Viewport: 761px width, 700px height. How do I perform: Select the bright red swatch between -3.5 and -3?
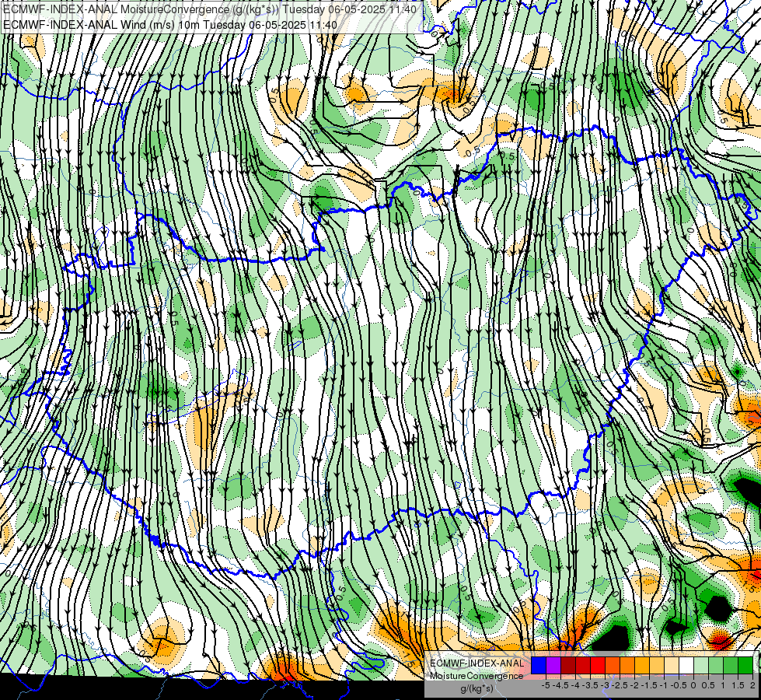pyautogui.click(x=598, y=665)
